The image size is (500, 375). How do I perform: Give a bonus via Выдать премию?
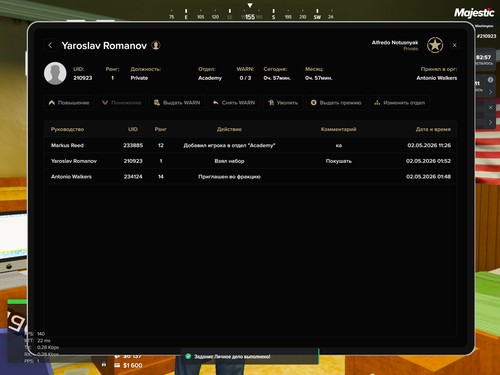[x=336, y=103]
